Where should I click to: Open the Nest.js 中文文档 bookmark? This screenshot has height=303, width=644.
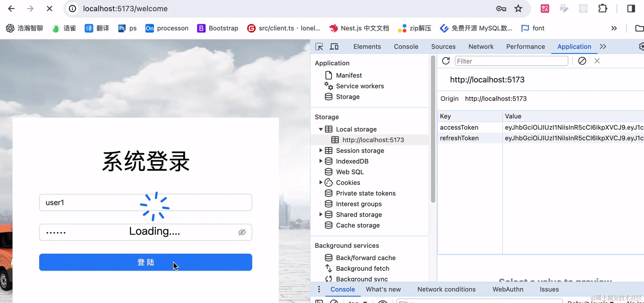(x=359, y=28)
